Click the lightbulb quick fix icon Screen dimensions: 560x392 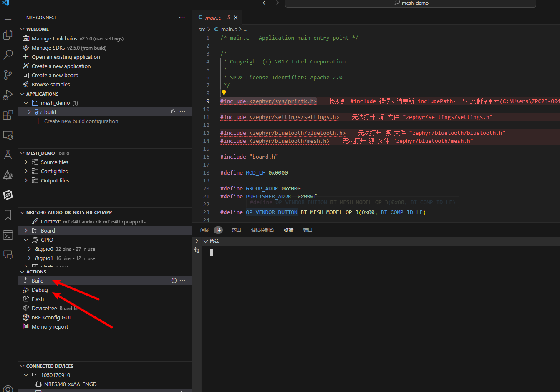pos(224,93)
